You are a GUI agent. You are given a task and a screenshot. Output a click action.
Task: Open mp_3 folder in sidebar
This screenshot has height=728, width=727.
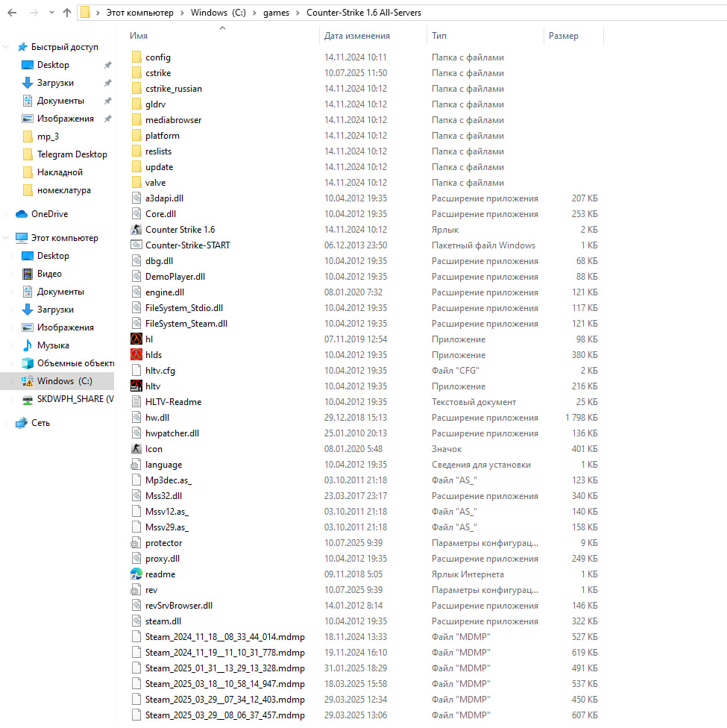click(x=48, y=136)
